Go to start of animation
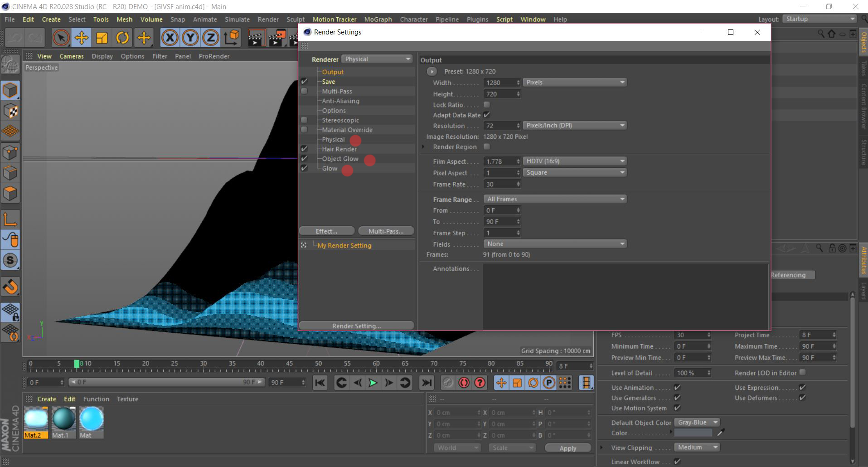Image resolution: width=868 pixels, height=467 pixels. [320, 383]
